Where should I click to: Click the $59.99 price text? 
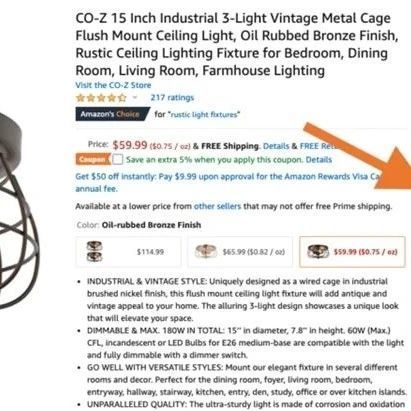point(130,145)
